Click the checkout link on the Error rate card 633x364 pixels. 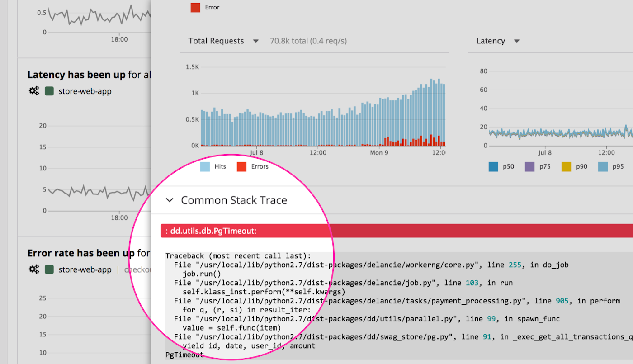coord(139,269)
